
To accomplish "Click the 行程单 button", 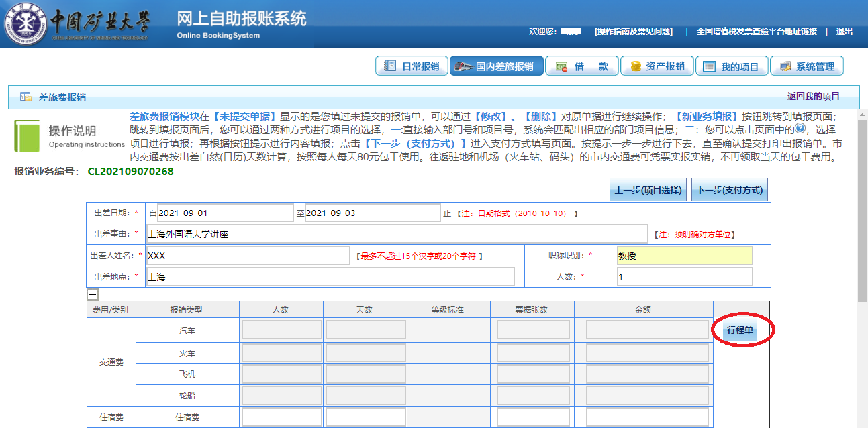I will coord(740,331).
